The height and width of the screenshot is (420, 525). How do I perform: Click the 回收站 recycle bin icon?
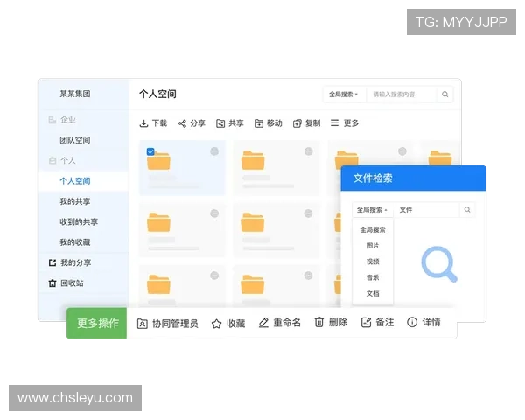click(x=52, y=283)
